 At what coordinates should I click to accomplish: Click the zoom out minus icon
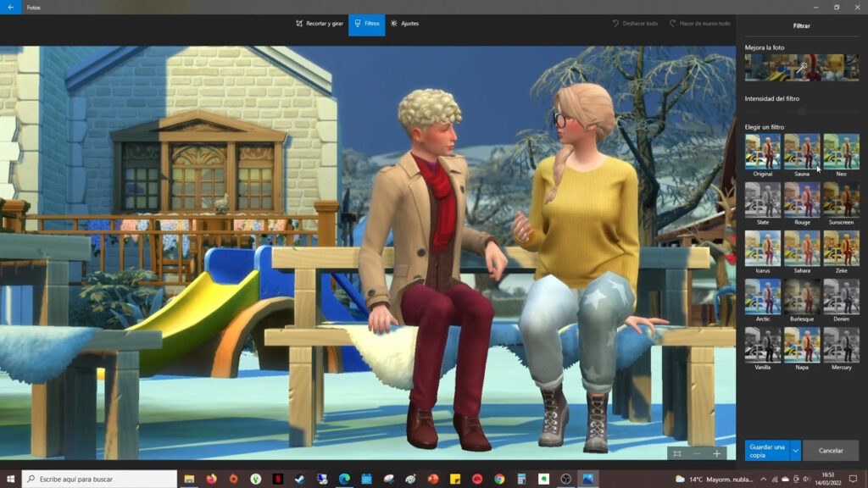[697, 454]
